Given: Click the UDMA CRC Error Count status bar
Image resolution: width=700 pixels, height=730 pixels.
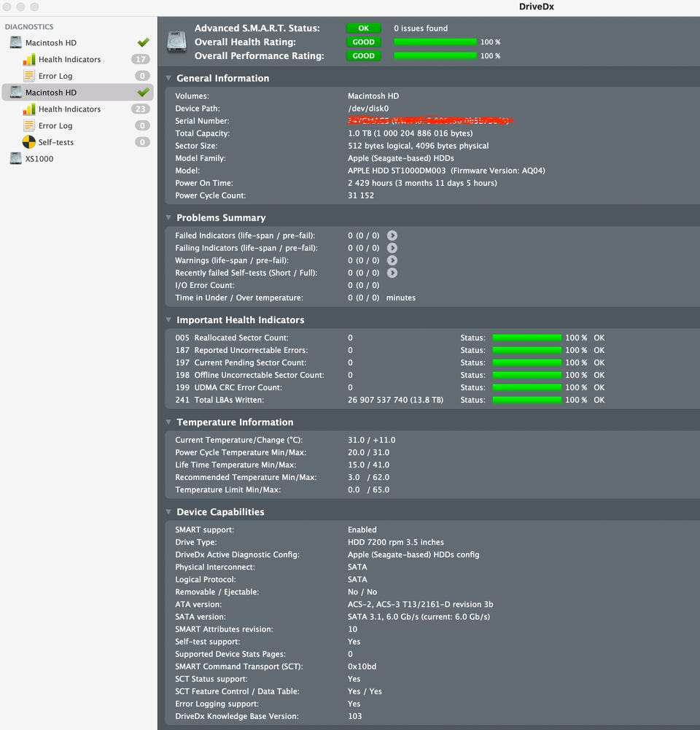Looking at the screenshot, I should [x=527, y=387].
